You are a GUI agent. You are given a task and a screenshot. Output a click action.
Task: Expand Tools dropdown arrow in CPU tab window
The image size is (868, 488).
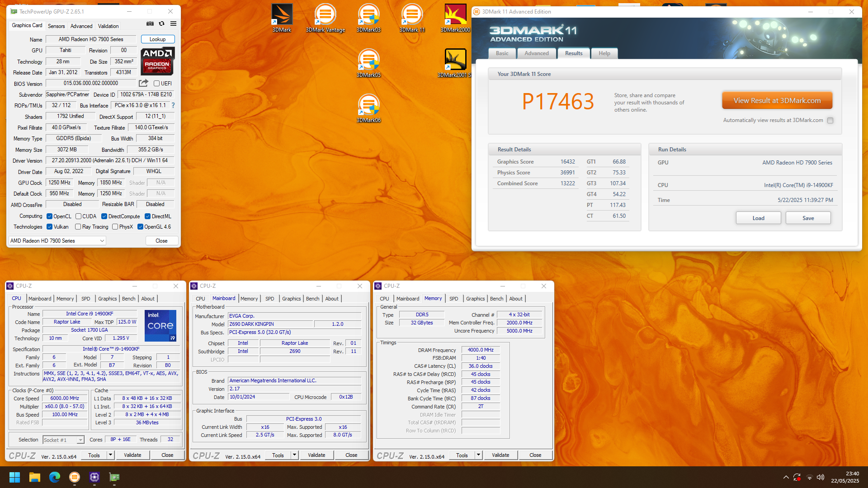tap(110, 455)
